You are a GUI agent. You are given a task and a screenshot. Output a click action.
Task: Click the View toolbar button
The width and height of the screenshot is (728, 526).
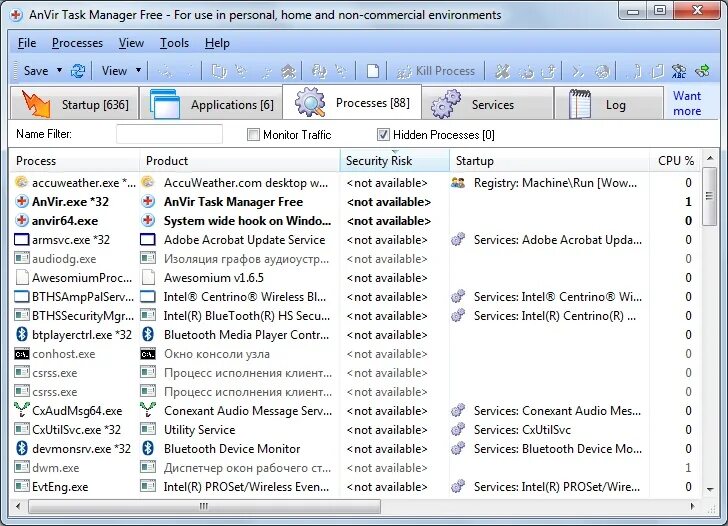[114, 71]
